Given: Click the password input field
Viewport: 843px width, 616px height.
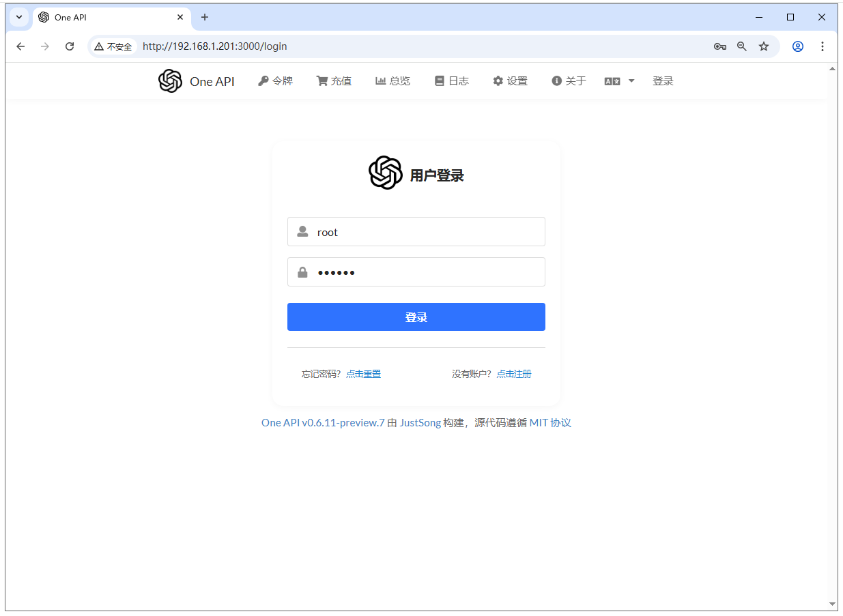Looking at the screenshot, I should click(x=416, y=272).
